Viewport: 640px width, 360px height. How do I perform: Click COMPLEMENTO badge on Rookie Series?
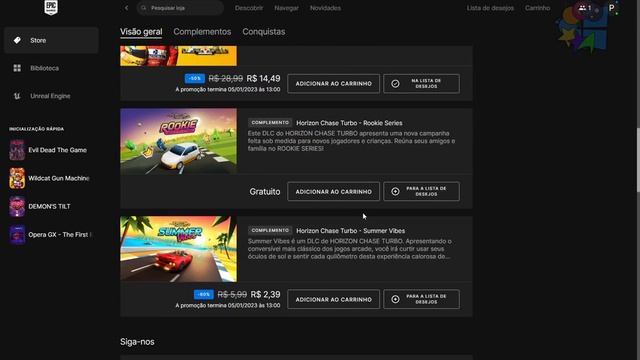[270, 122]
